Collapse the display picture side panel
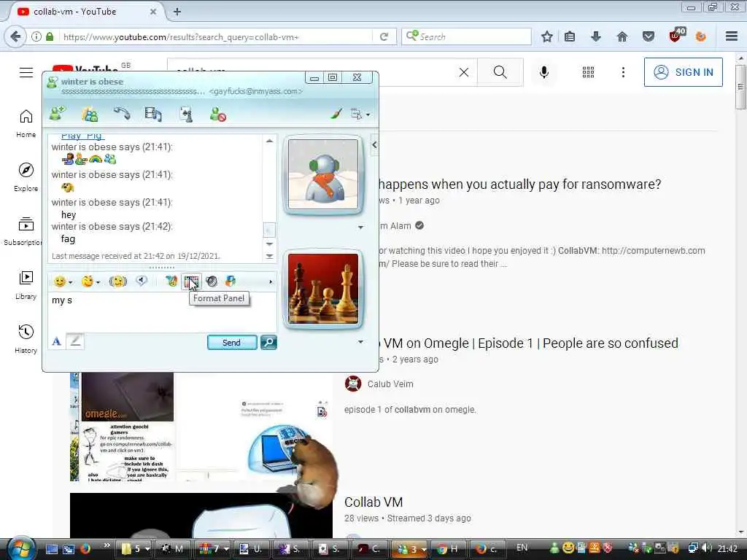The width and height of the screenshot is (747, 560). coord(374,145)
